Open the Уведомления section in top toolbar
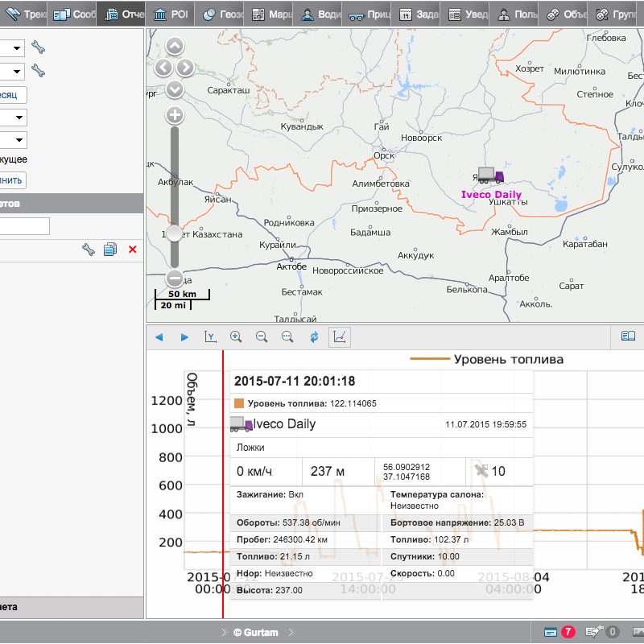 click(x=464, y=13)
